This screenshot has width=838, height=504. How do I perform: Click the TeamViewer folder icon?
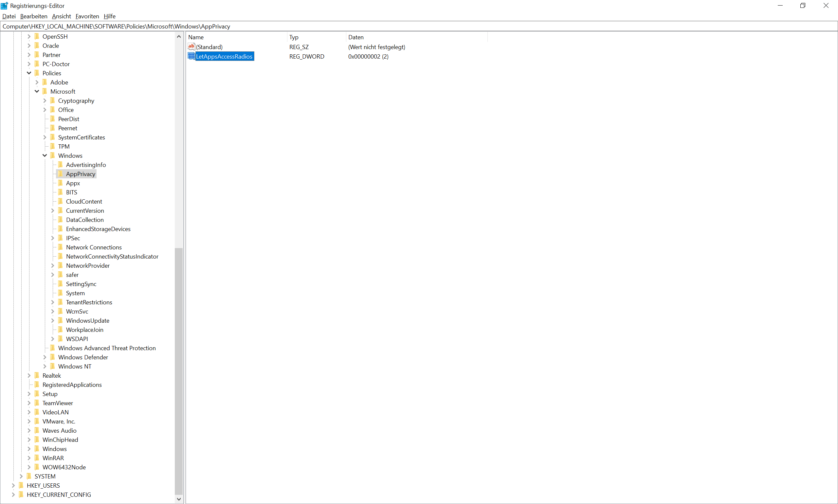point(37,403)
